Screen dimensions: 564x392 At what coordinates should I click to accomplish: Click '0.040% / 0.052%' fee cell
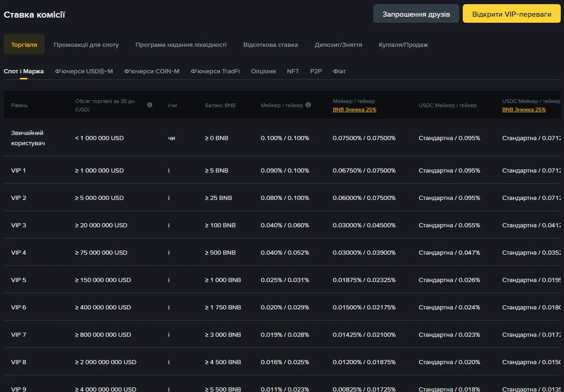click(x=285, y=252)
